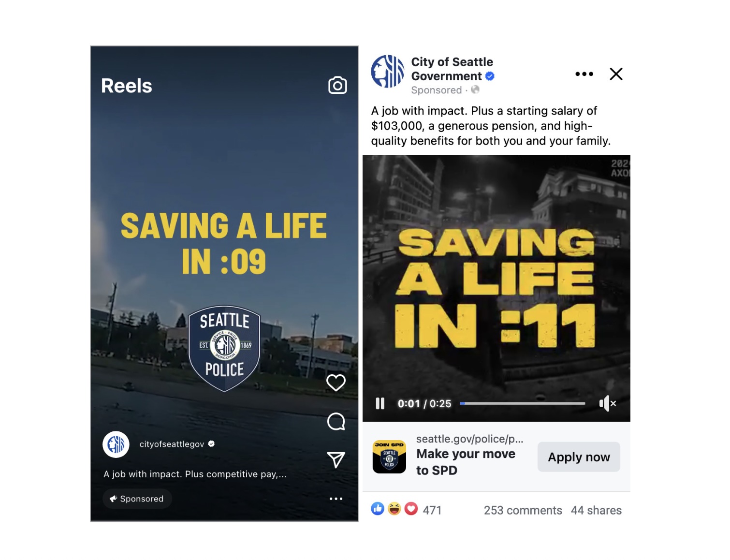Unmute the video speaker icon

[607, 403]
